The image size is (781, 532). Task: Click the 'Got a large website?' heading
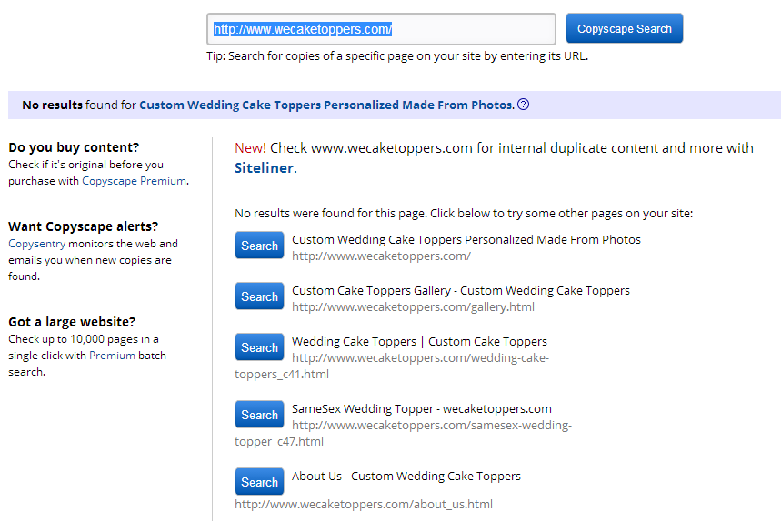tap(72, 322)
